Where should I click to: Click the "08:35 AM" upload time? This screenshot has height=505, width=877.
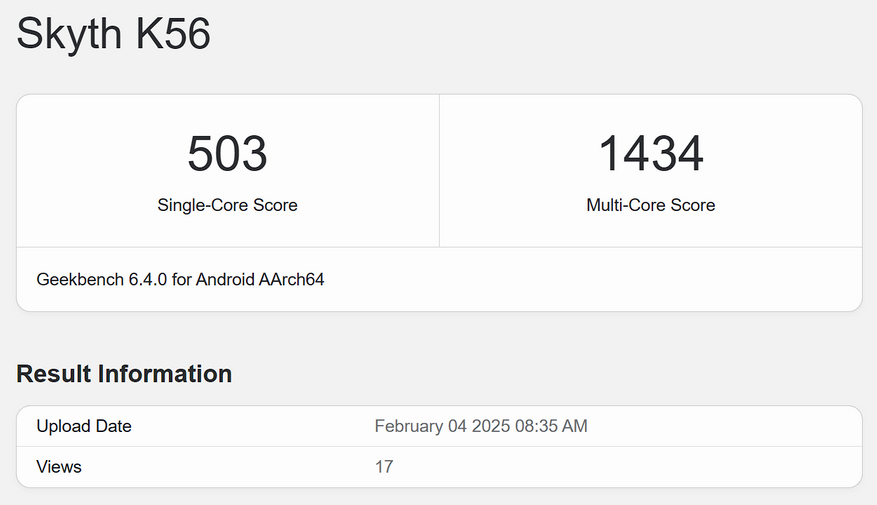point(551,426)
